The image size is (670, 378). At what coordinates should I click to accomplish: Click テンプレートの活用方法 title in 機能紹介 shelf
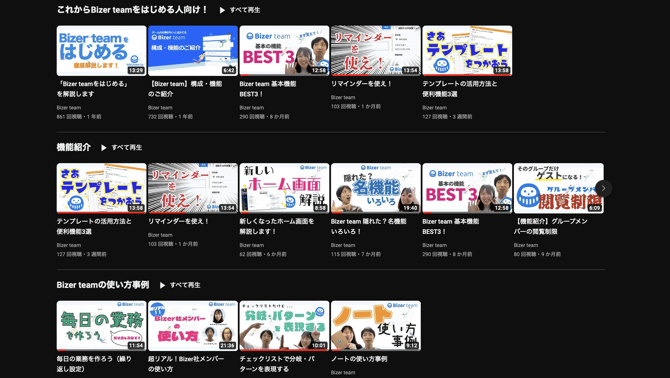click(x=94, y=226)
